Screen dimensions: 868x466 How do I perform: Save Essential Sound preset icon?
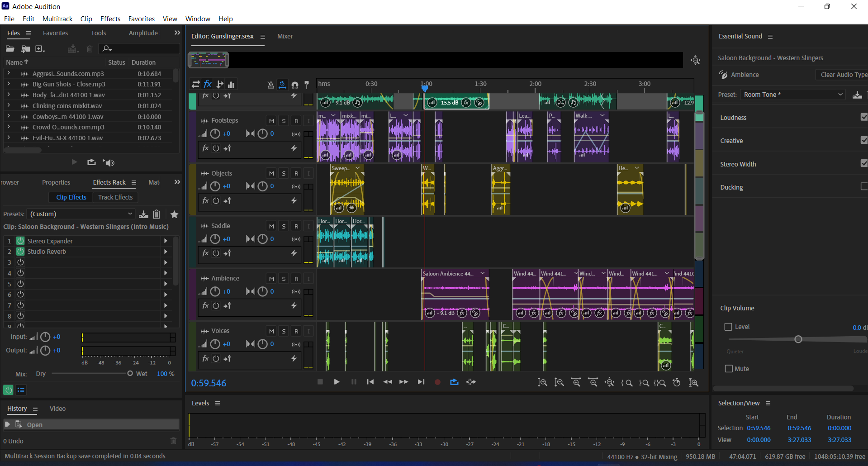pos(857,95)
